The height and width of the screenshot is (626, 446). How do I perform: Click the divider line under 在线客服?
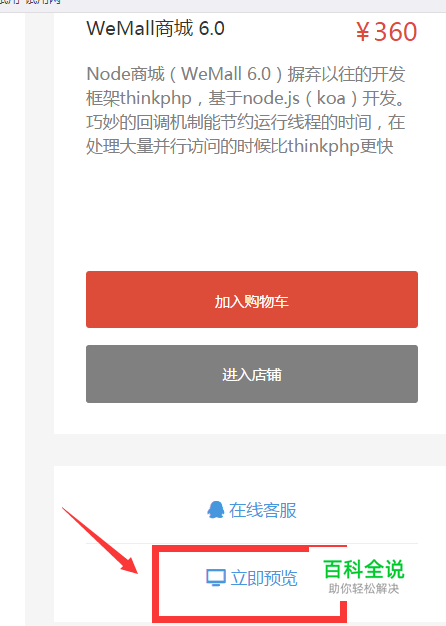click(x=252, y=543)
